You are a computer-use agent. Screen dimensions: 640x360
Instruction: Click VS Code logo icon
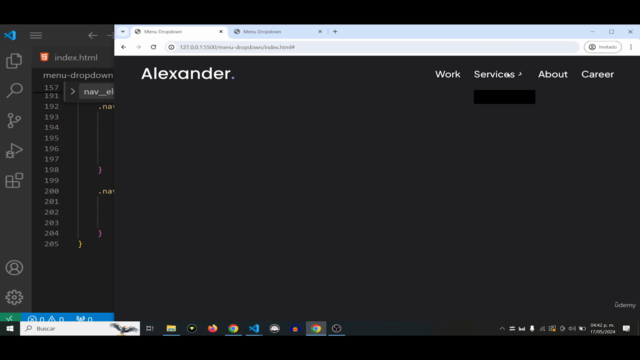(10, 35)
